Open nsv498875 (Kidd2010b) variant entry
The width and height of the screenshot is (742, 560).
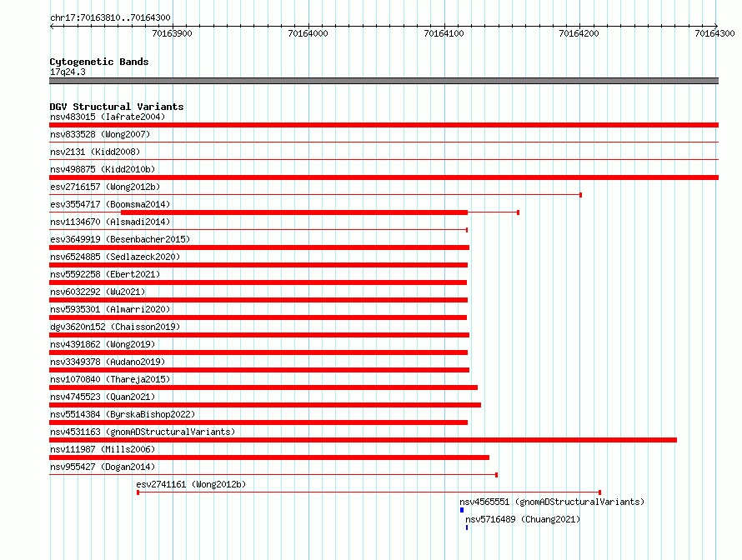pos(103,169)
